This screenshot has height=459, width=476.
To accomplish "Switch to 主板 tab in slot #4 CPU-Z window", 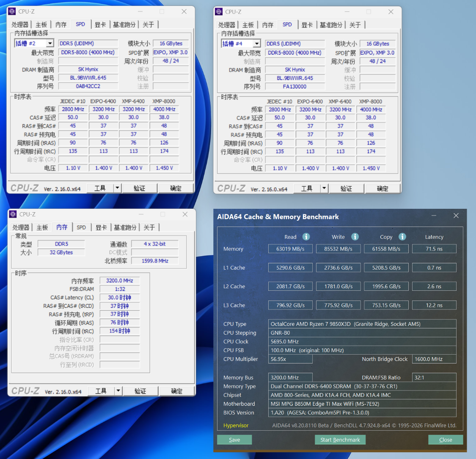I will pos(248,25).
